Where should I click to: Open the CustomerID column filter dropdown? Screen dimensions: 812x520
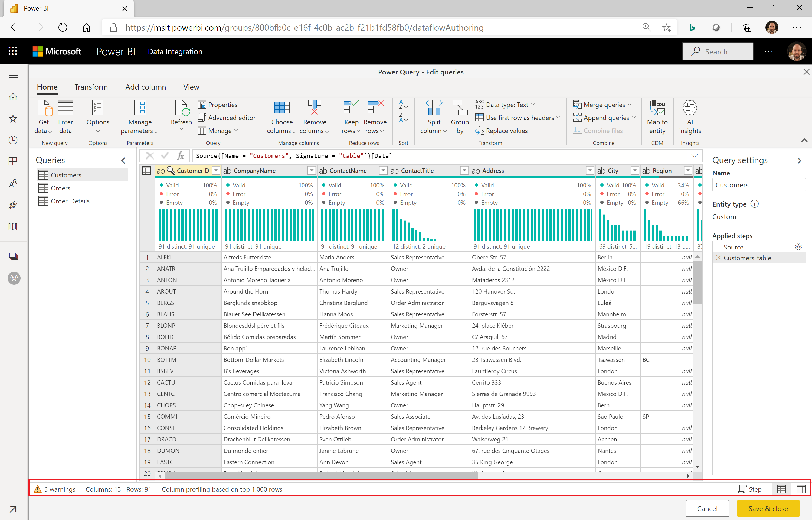coord(216,171)
